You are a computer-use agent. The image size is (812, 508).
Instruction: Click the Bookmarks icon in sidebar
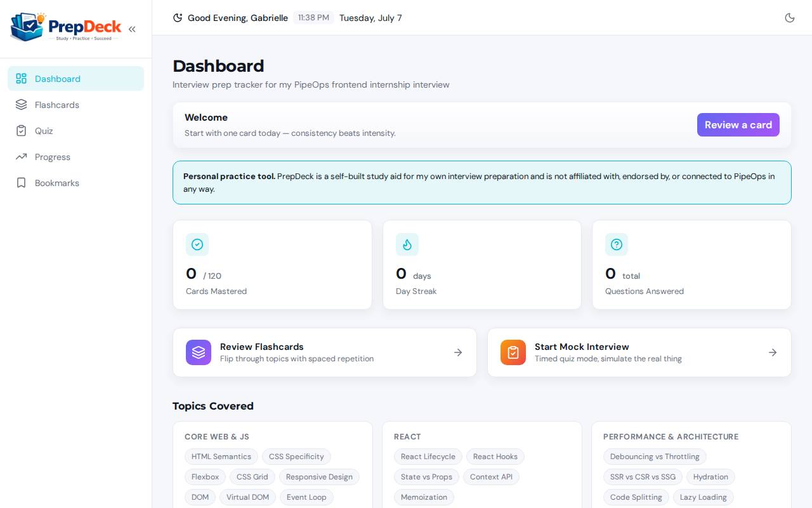click(21, 183)
